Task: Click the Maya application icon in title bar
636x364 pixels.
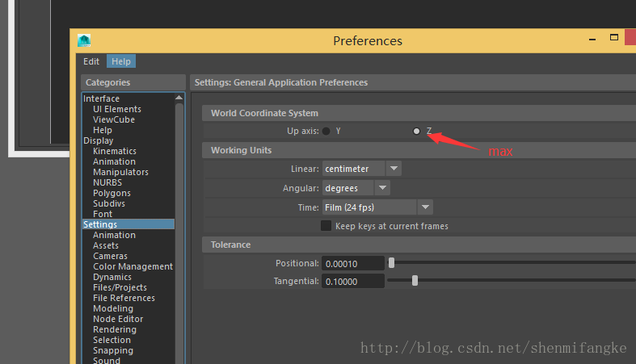Action: click(x=84, y=40)
